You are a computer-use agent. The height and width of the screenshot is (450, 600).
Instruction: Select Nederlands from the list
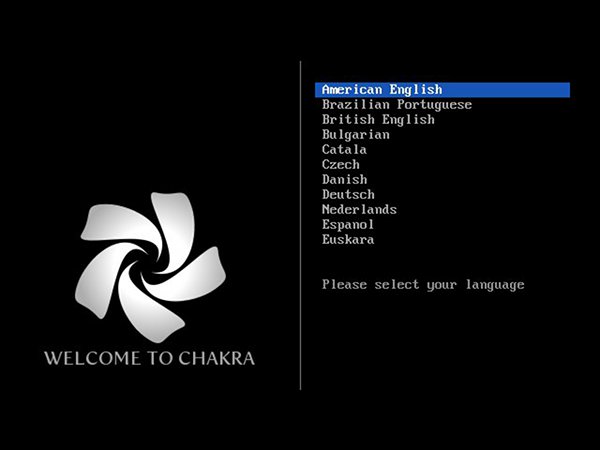pyautogui.click(x=359, y=209)
